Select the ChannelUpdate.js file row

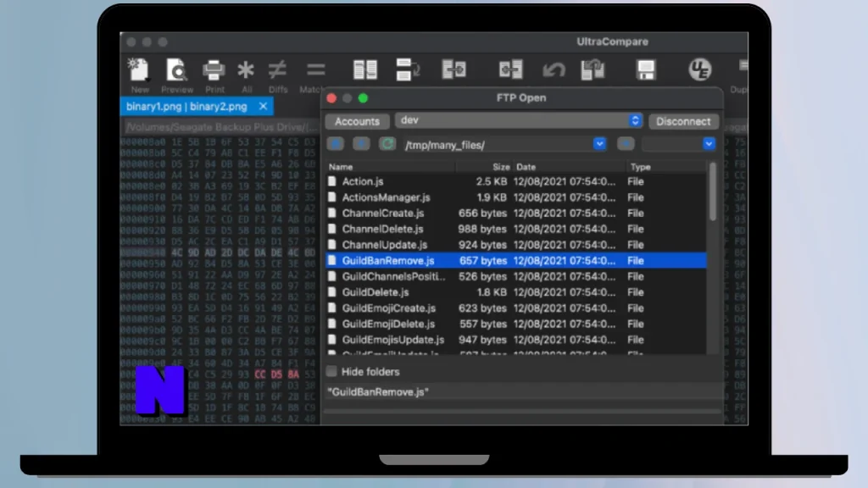516,245
